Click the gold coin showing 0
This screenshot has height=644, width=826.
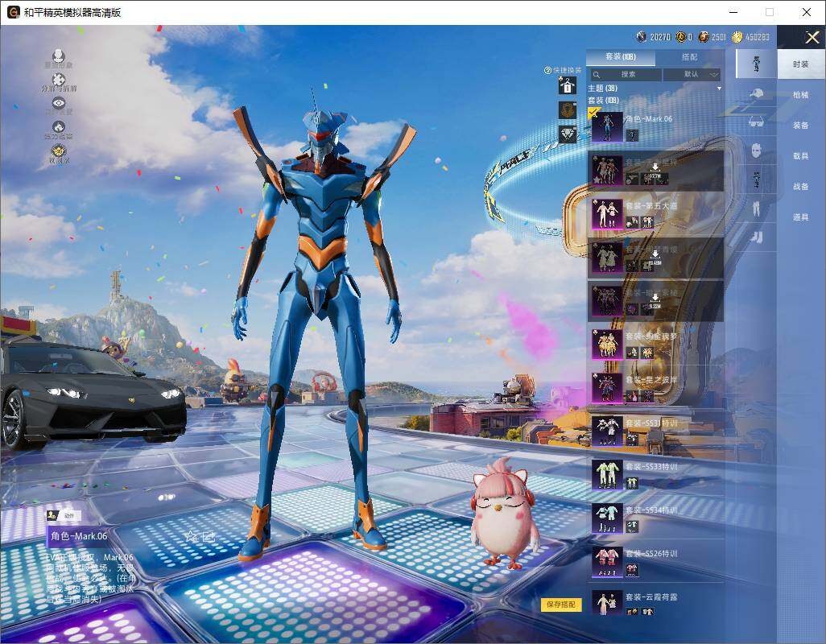click(x=680, y=36)
